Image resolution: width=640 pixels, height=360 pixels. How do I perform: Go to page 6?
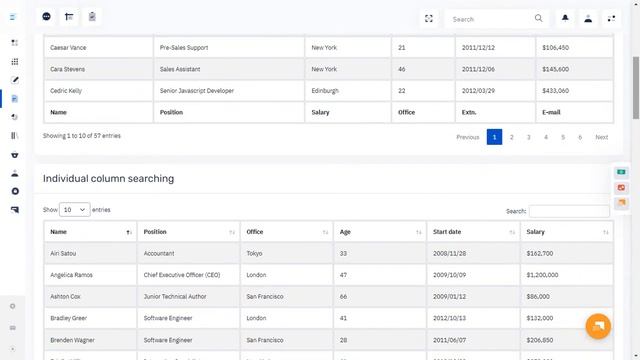580,137
